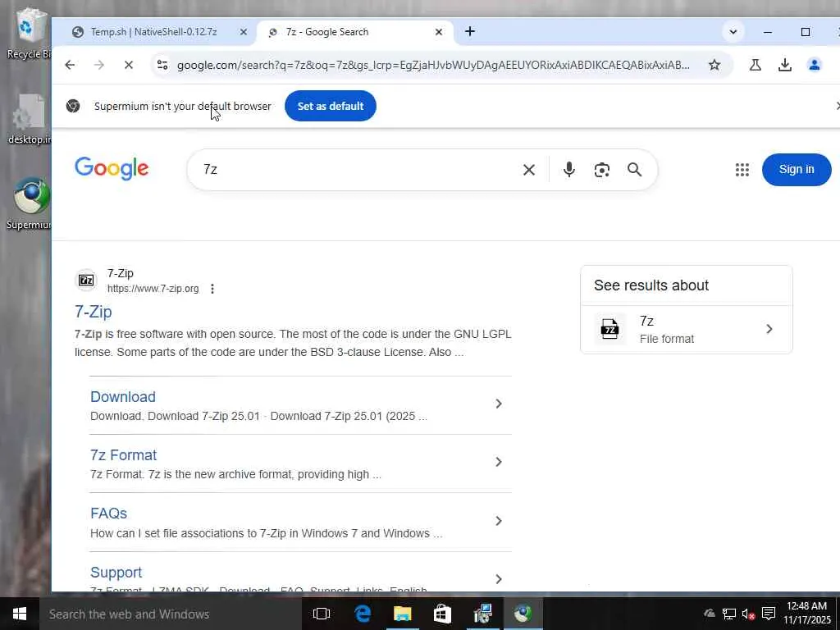Open the Chrome Labs flask icon
The height and width of the screenshot is (630, 840).
pos(756,65)
